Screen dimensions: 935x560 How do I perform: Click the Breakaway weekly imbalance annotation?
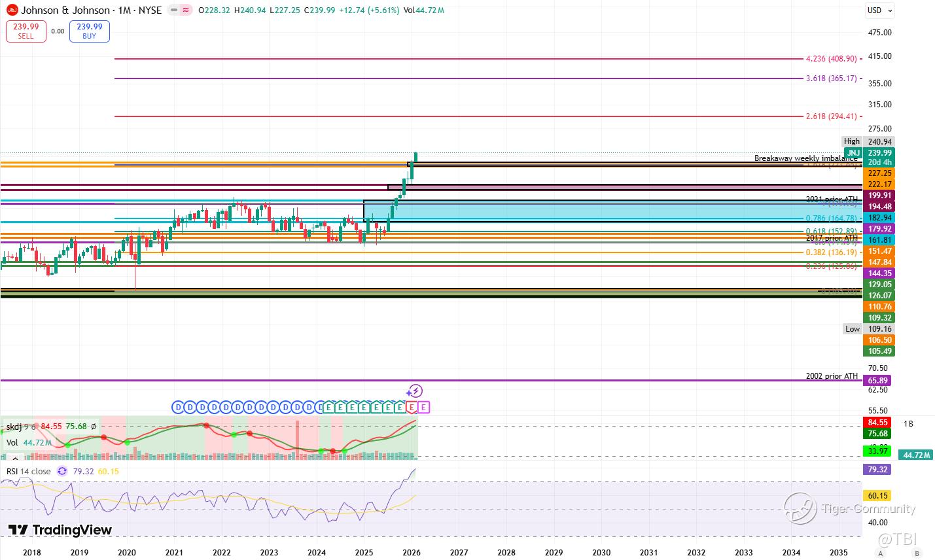click(x=805, y=158)
